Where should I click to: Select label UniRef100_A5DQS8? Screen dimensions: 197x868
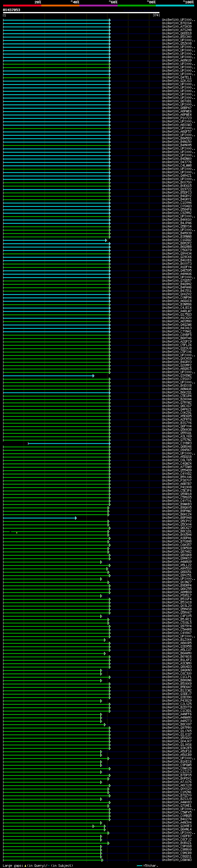pyautogui.click(x=176, y=457)
